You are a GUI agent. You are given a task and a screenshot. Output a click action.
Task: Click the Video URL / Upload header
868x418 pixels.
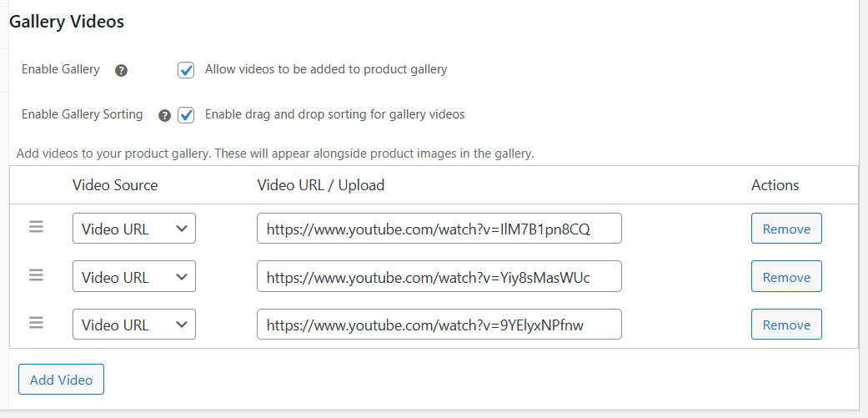pos(321,185)
